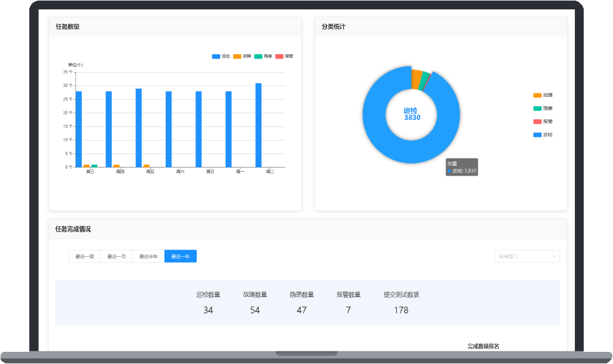This screenshot has height=364, width=613.
Task: Select the 最近一周 time range
Action: [85, 256]
